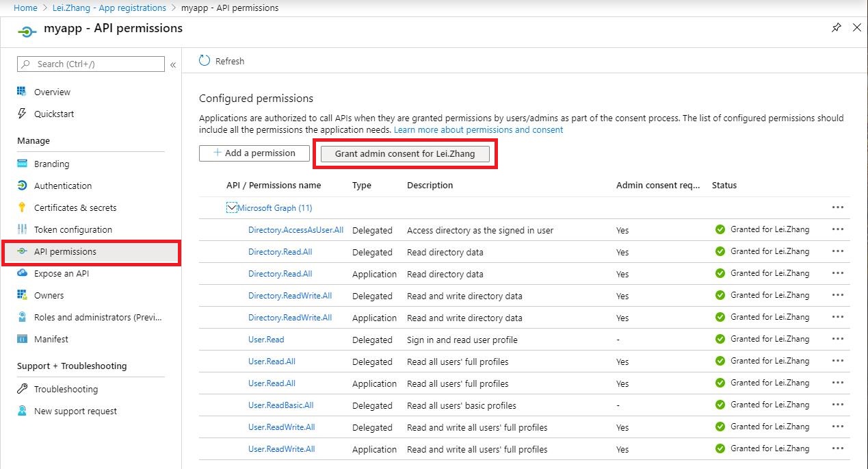Screen dimensions: 868x469
Task: Open Lei.Zhang - App registrations breadcrumb
Action: tap(109, 8)
